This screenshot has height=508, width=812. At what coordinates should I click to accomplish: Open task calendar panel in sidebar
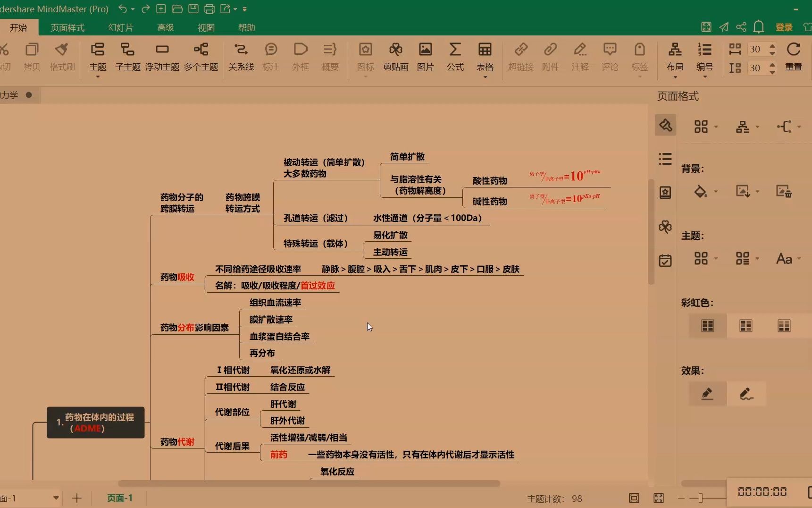coord(665,261)
